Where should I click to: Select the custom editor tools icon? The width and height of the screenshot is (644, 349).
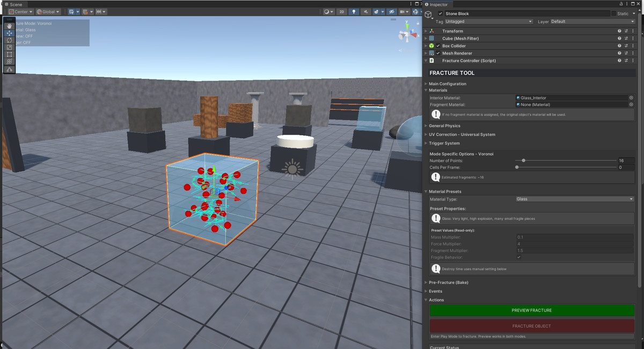(10, 69)
